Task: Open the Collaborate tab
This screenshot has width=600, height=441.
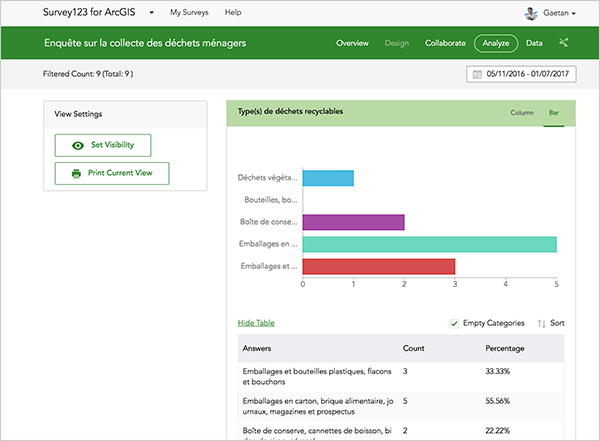Action: (445, 43)
